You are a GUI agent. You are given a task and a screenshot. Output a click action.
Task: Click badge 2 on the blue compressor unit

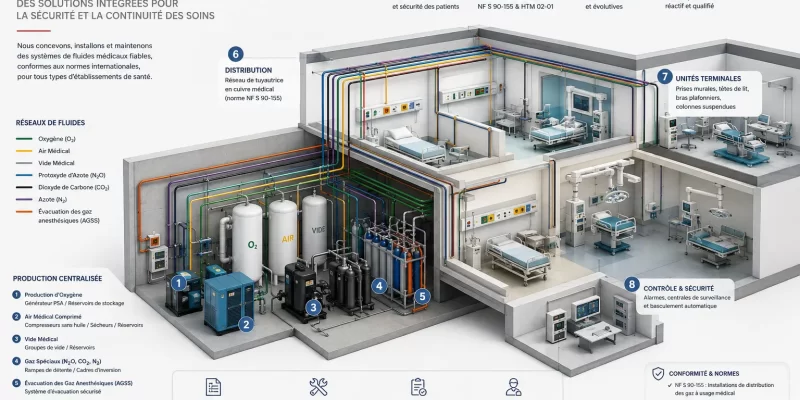pos(246,324)
